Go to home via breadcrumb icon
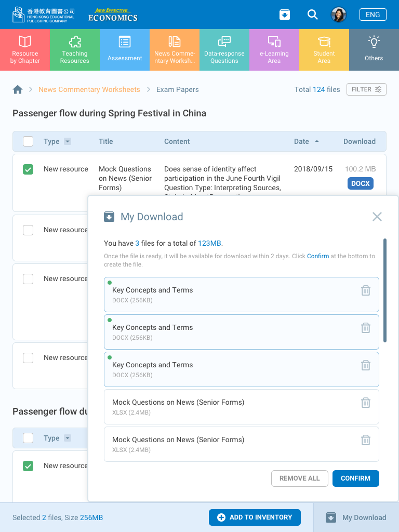This screenshot has height=532, width=399. click(18, 89)
